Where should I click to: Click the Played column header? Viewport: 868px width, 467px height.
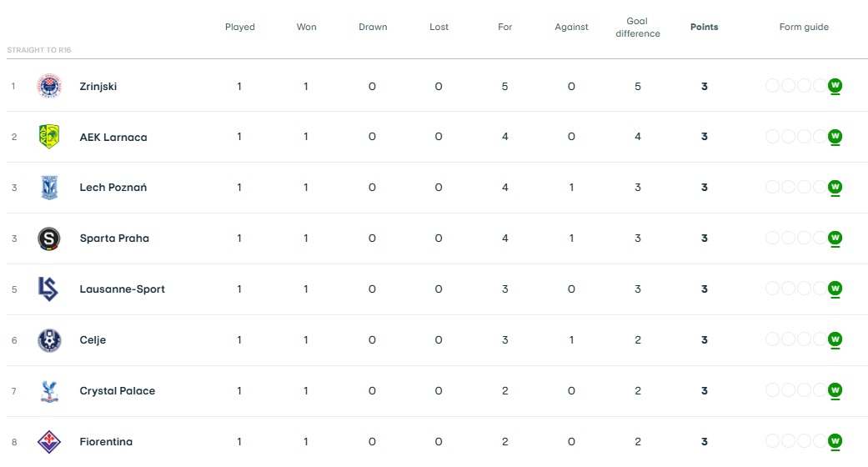pyautogui.click(x=239, y=27)
